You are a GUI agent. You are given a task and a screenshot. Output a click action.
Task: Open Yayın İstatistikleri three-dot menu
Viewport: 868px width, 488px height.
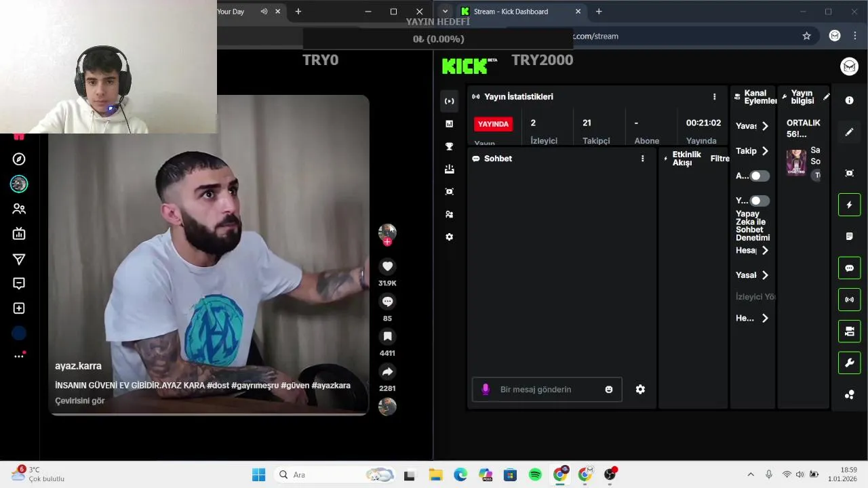pos(714,97)
